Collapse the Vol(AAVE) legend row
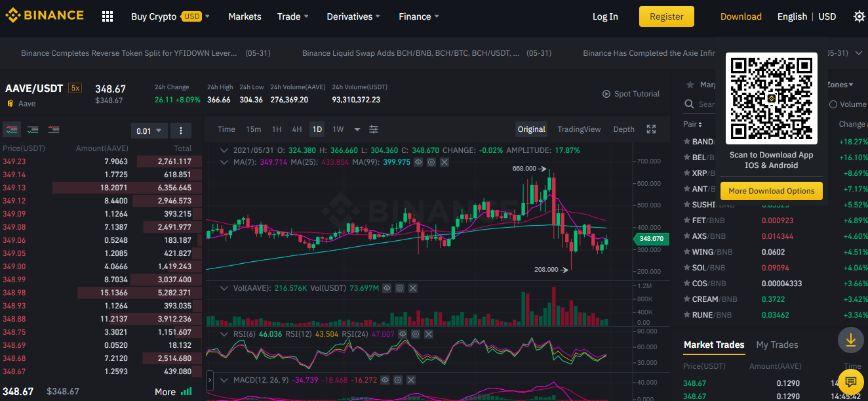The width and height of the screenshot is (868, 401). (226, 288)
